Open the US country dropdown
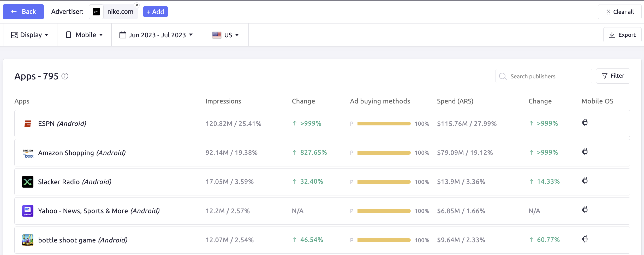 pyautogui.click(x=226, y=35)
